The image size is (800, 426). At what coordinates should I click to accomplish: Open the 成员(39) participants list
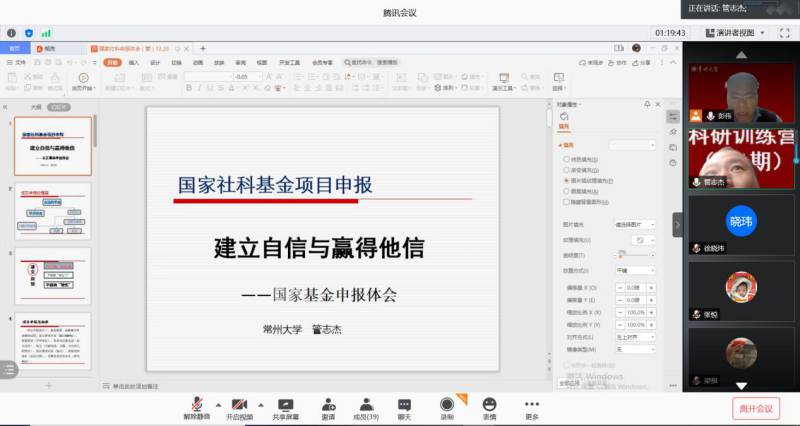(x=366, y=403)
